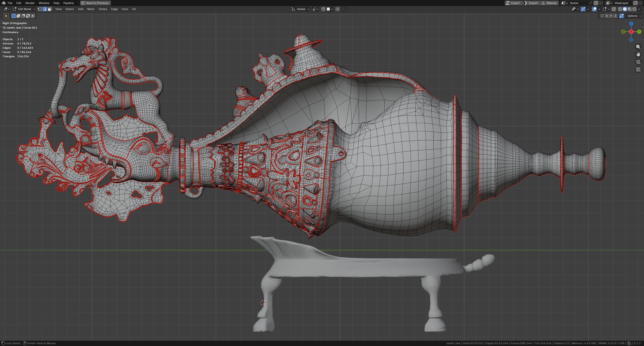Viewport: 644px width, 346px height.
Task: Choose the Extend selection mode icon
Action: tap(18, 16)
